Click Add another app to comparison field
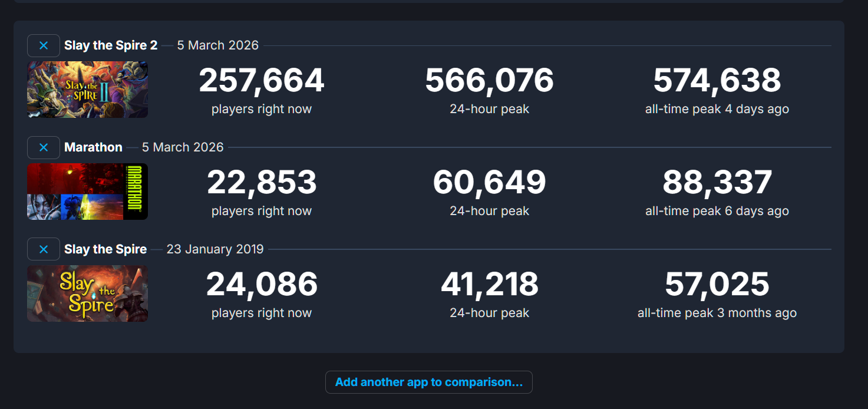Image resolution: width=868 pixels, height=409 pixels. tap(429, 382)
